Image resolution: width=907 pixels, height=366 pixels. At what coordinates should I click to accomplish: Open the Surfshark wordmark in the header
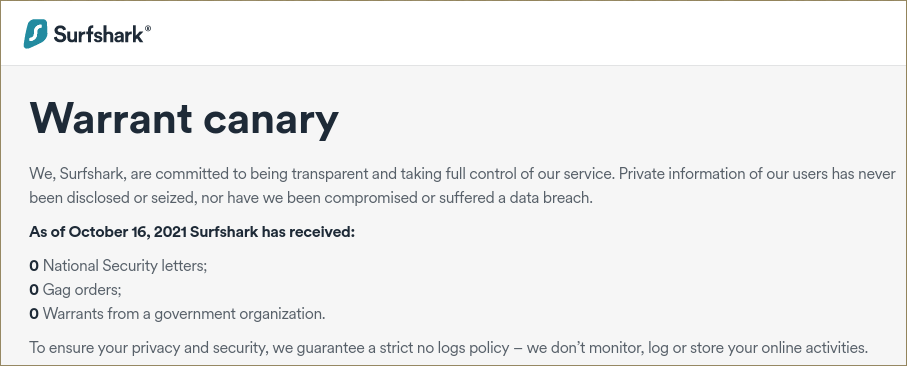coord(98,34)
